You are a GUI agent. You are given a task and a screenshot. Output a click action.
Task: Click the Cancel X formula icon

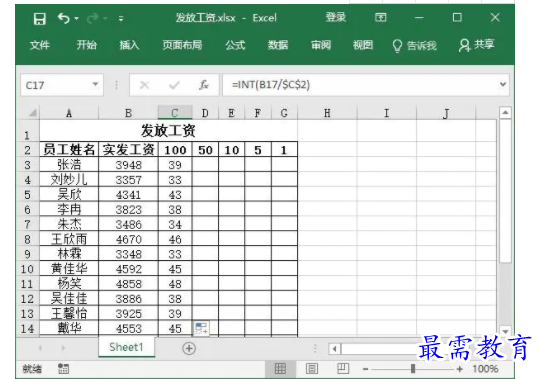tap(144, 85)
